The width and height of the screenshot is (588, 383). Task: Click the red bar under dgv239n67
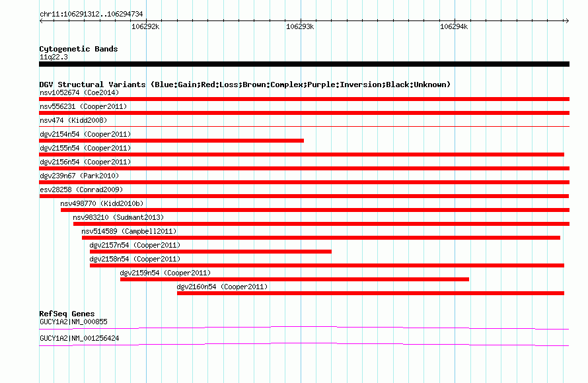[x=304, y=182]
